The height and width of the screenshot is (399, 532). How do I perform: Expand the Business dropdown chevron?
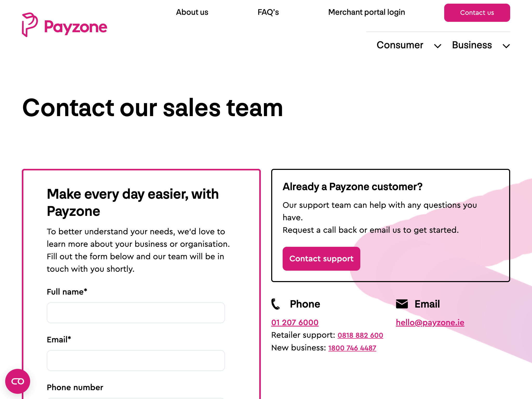pos(506,46)
